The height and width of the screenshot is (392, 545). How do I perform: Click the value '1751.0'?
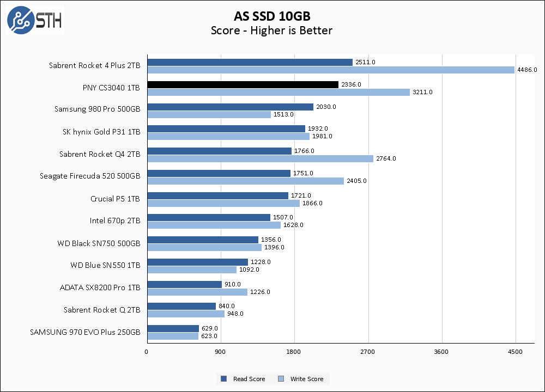point(303,173)
